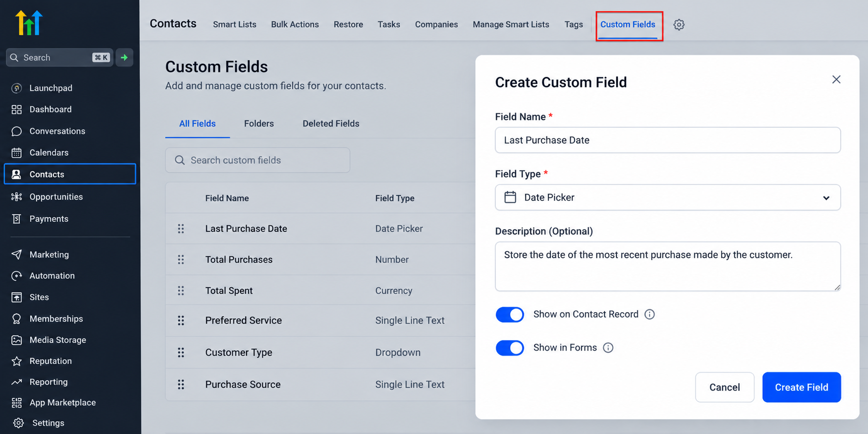The width and height of the screenshot is (868, 434).
Task: Switch to Deleted Fields tab
Action: (331, 124)
